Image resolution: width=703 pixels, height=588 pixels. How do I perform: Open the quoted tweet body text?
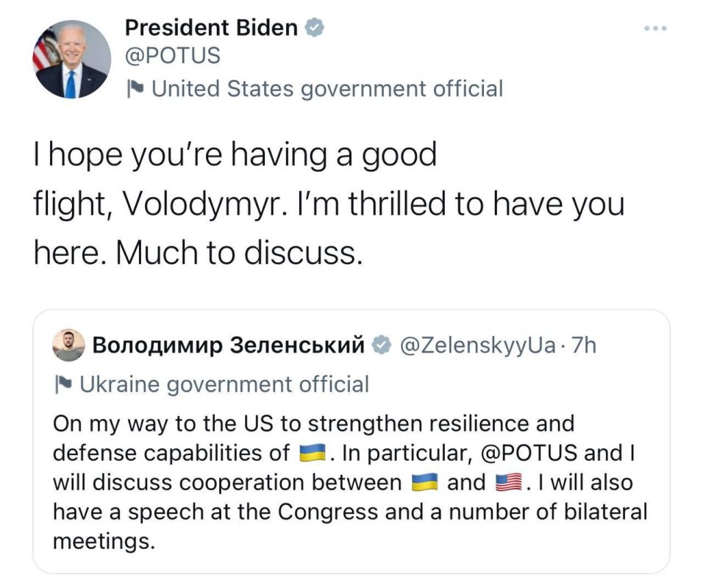click(350, 482)
